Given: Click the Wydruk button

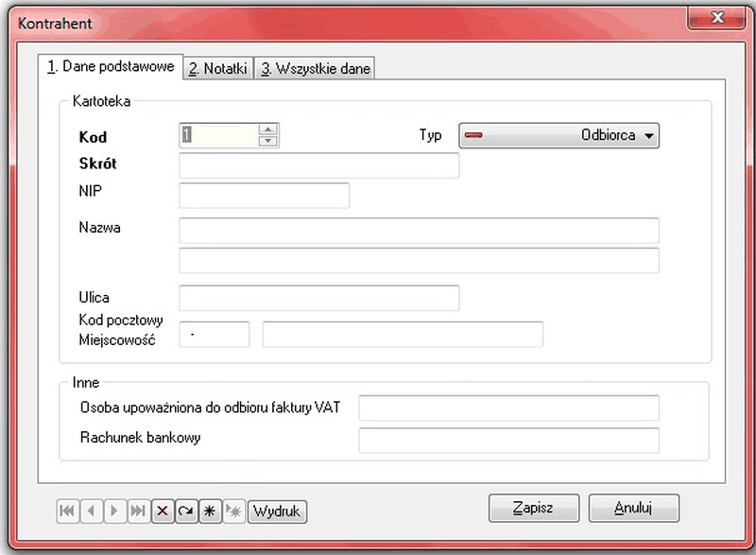Looking at the screenshot, I should click(277, 512).
